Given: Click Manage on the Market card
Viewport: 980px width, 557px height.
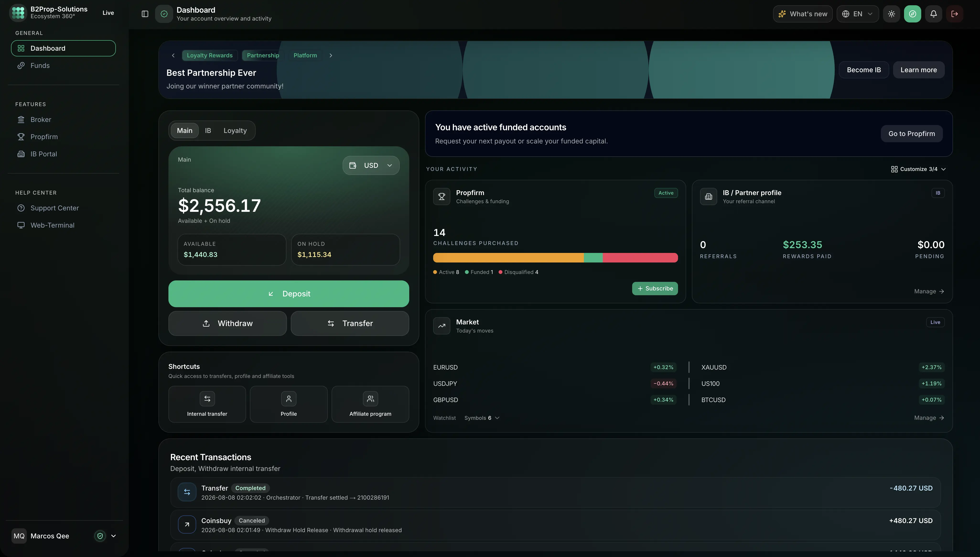Looking at the screenshot, I should [929, 418].
